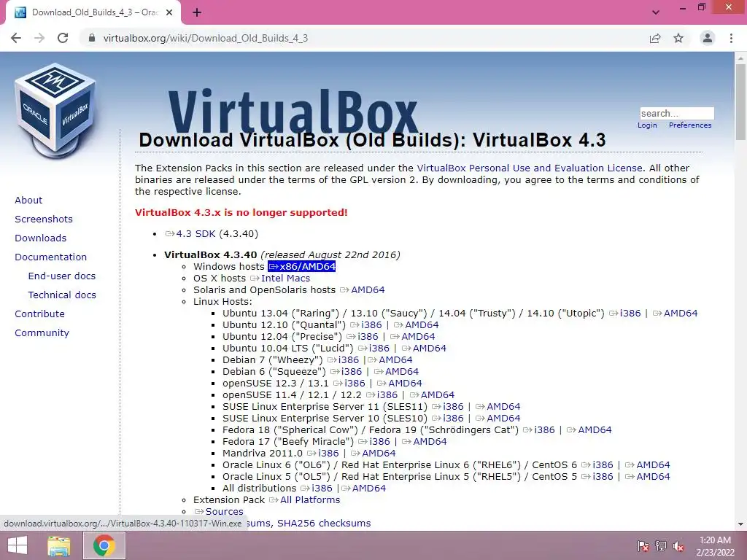Open Contribute in the sidebar
This screenshot has height=560, width=747.
(39, 314)
